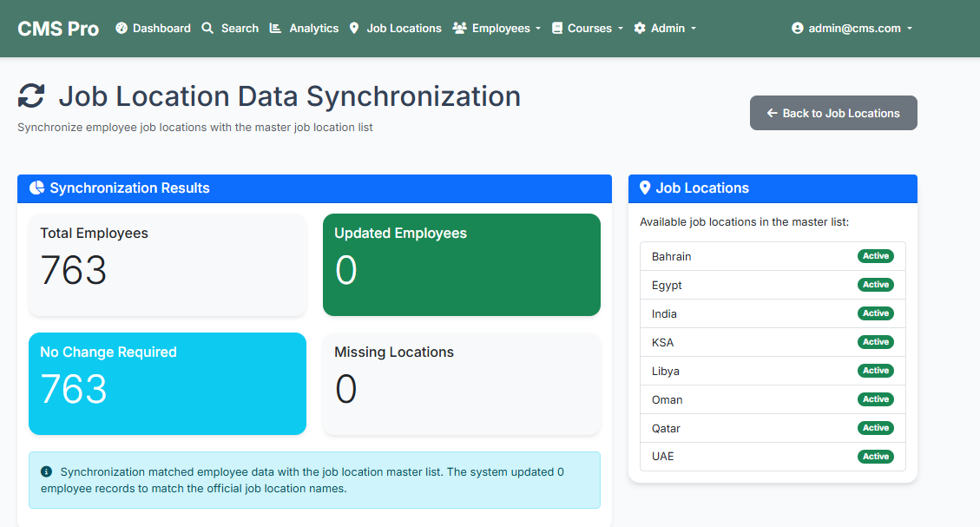This screenshot has height=527, width=980.
Task: Click the Search magnifier icon
Action: (x=207, y=28)
